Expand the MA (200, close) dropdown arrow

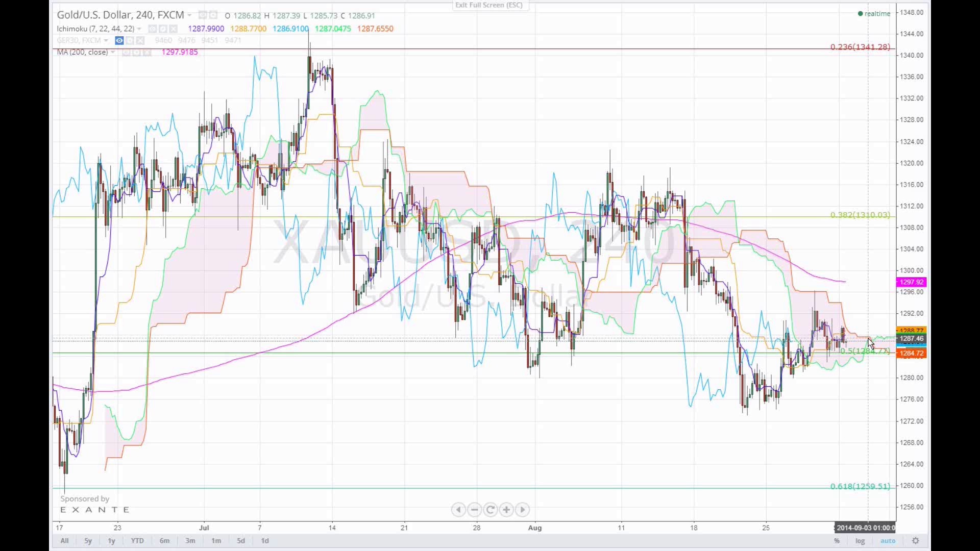[x=113, y=52]
